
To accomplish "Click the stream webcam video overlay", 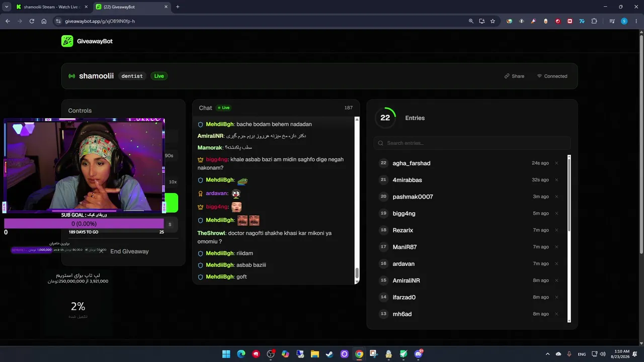I will [84, 165].
